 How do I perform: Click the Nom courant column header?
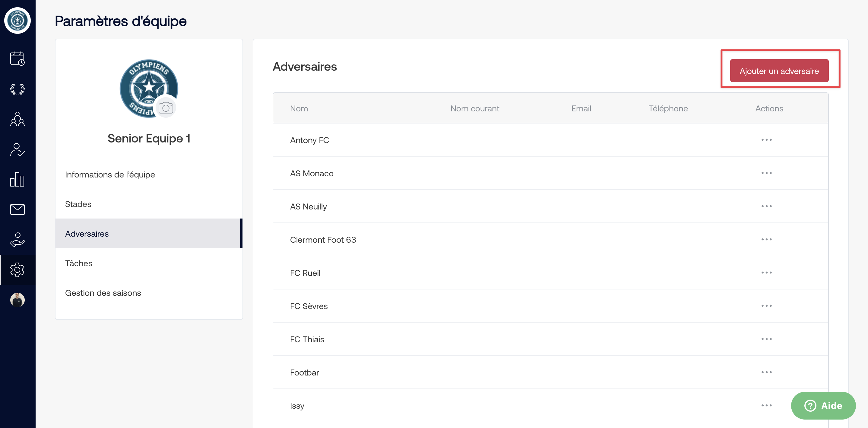pos(475,108)
